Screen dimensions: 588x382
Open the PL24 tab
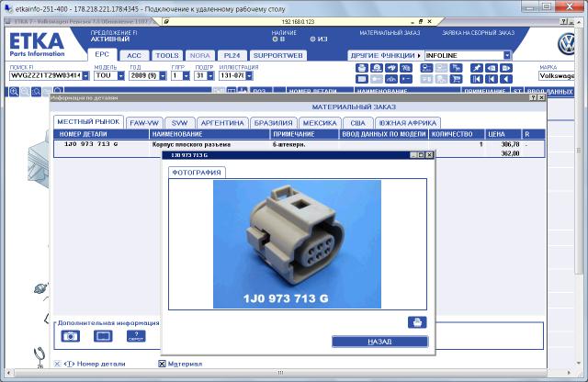pos(232,55)
